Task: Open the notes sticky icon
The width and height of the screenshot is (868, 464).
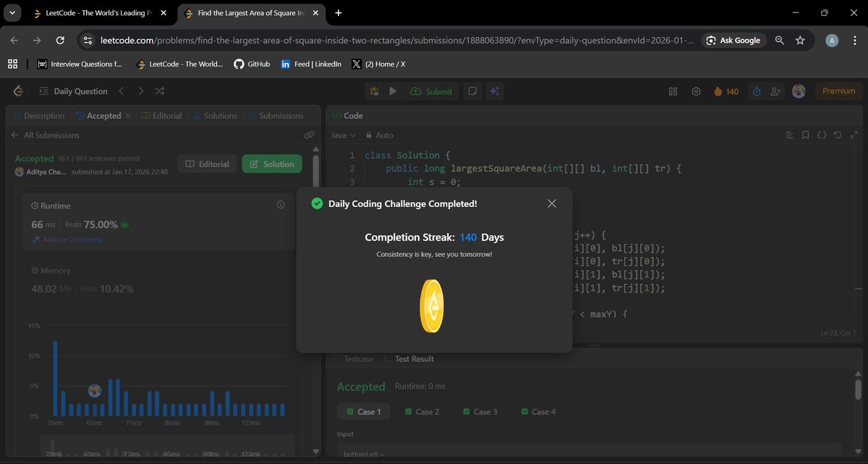Action: 472,91
